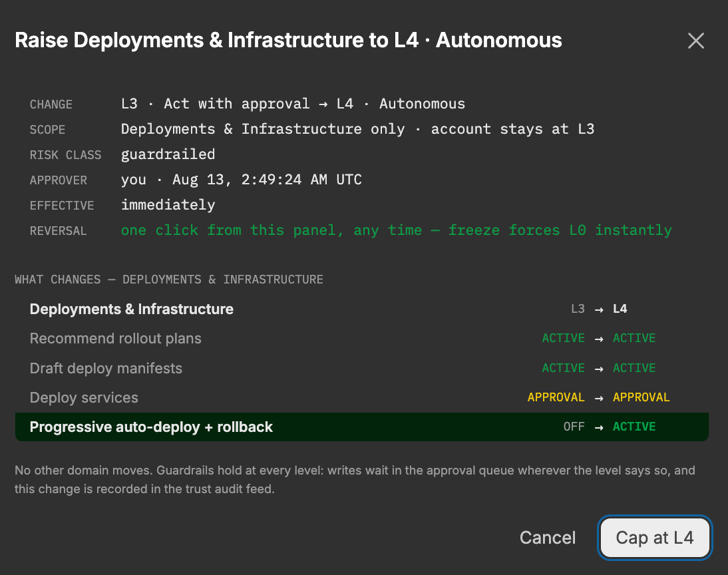Click the scope value 'Deployments & Infrastructure only'
728x575 pixels.
(263, 129)
